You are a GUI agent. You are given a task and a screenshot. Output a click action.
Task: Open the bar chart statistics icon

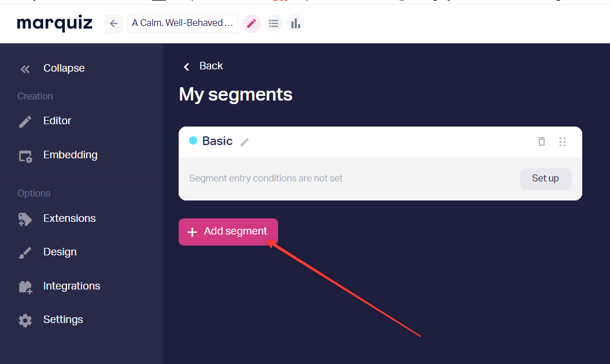[295, 24]
